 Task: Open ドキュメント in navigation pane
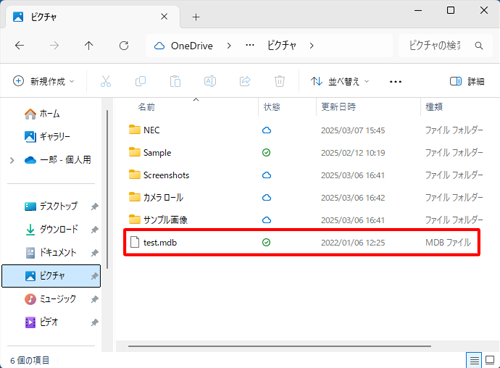(51, 253)
